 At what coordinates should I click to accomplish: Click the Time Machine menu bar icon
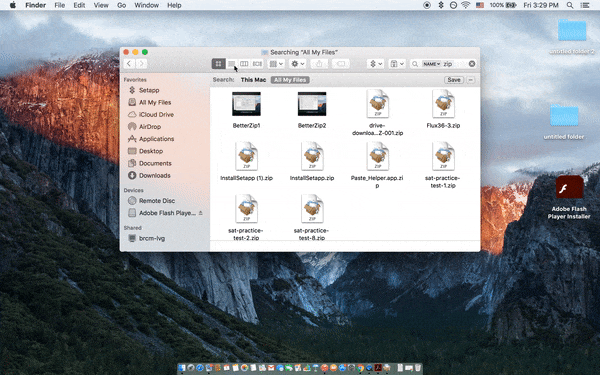(x=453, y=5)
